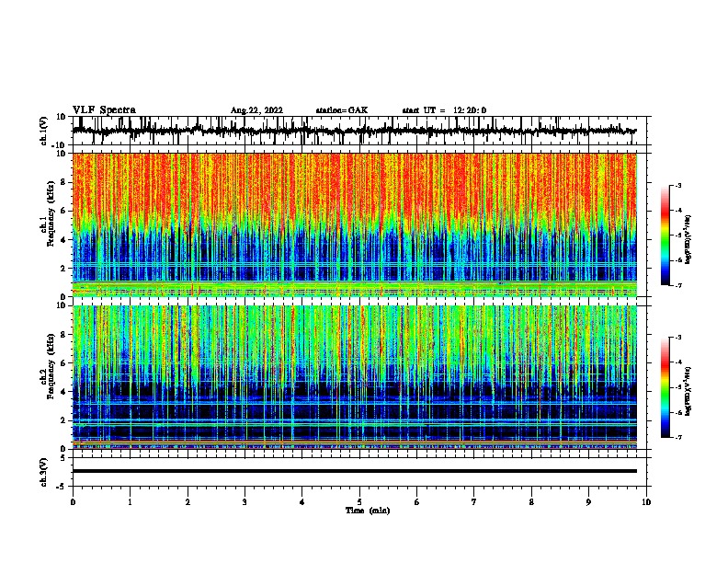Click the "-7" label on ch.2 color scale
This screenshot has width=728, height=563.
(x=678, y=437)
